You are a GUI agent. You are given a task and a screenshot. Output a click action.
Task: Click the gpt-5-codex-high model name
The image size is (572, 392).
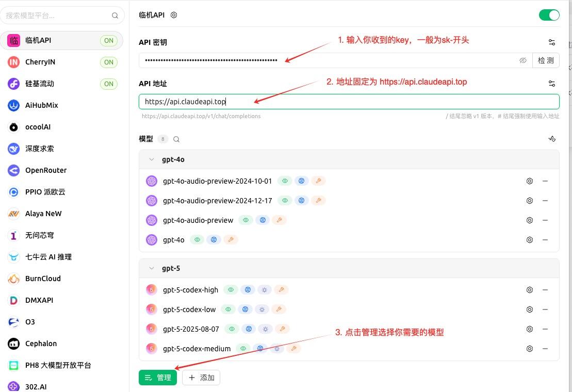tap(190, 290)
